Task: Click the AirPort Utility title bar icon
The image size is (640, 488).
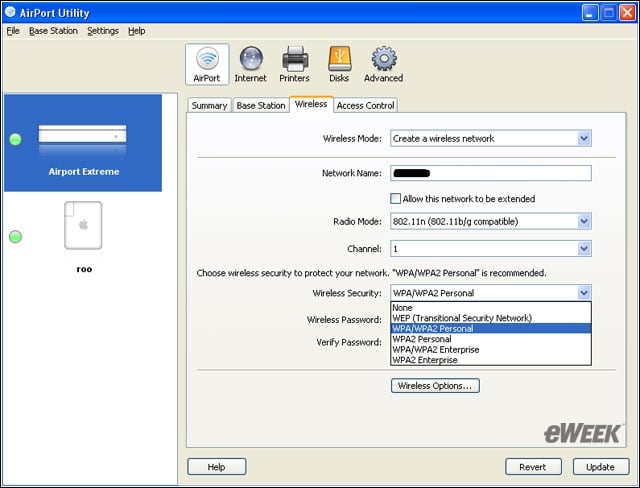Action: coord(10,12)
